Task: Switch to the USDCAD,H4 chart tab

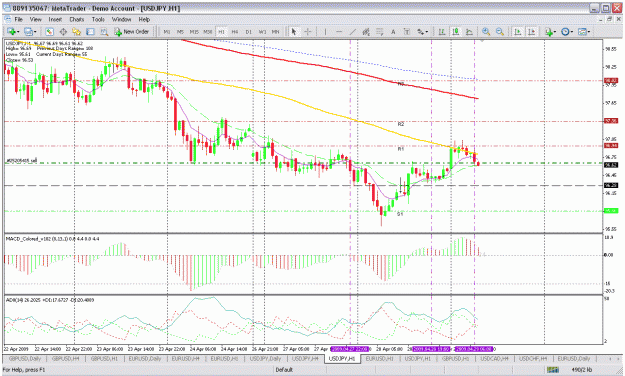Action: click(x=493, y=359)
